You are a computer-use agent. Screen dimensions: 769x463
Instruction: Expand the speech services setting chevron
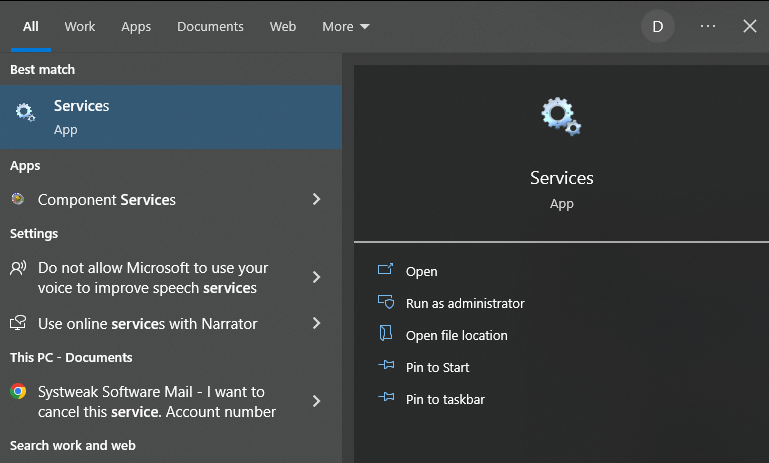point(316,277)
